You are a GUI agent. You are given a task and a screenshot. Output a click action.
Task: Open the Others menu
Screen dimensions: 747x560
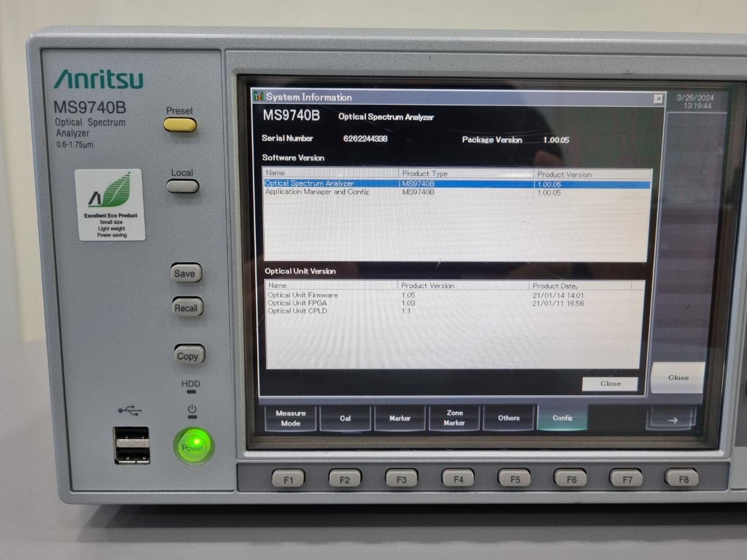pos(508,418)
